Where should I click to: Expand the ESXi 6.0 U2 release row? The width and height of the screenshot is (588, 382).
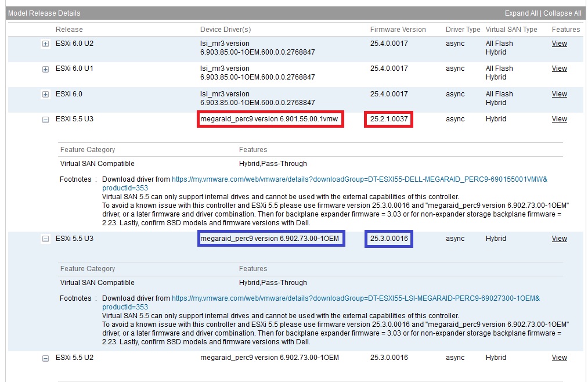click(x=45, y=44)
